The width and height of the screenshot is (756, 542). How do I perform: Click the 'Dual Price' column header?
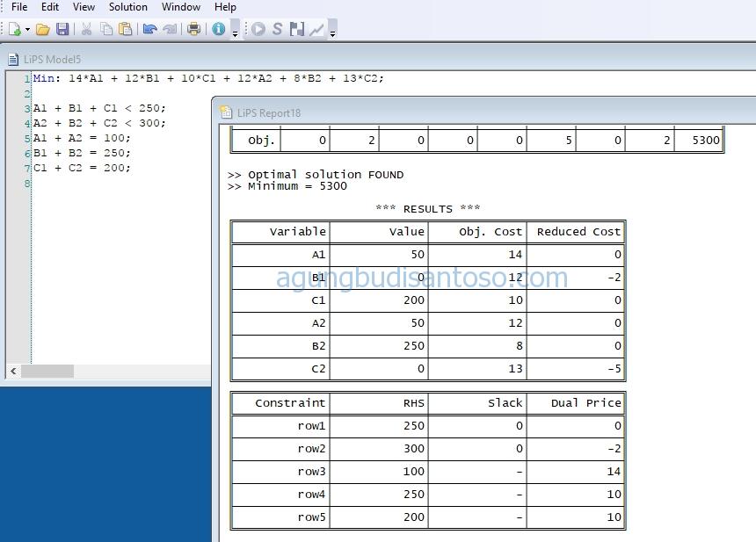point(575,402)
